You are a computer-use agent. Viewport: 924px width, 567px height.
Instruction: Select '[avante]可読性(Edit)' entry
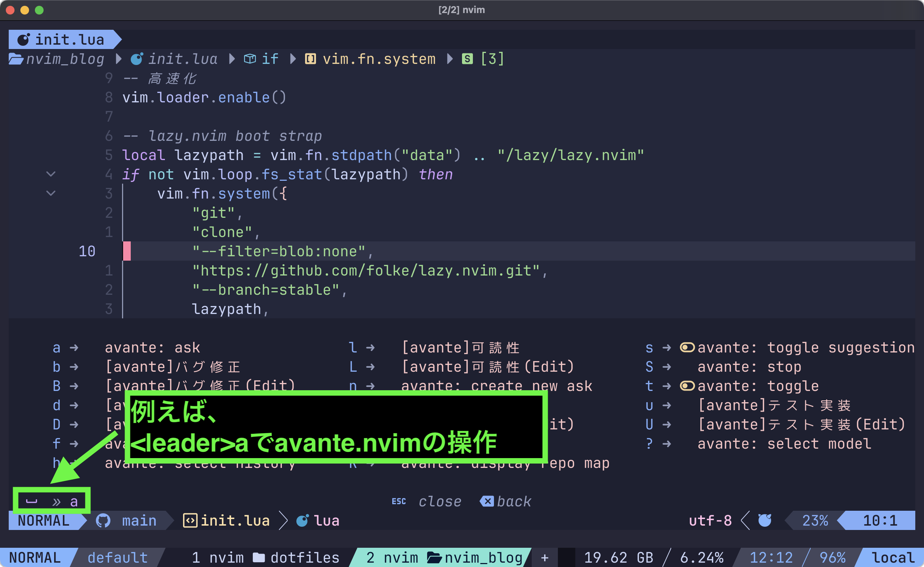pos(488,367)
